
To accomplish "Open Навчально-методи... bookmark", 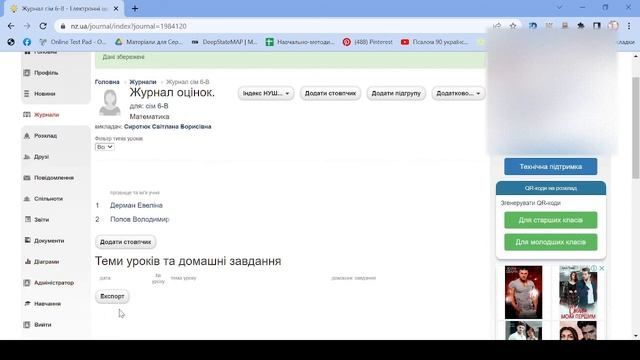I will [300, 42].
